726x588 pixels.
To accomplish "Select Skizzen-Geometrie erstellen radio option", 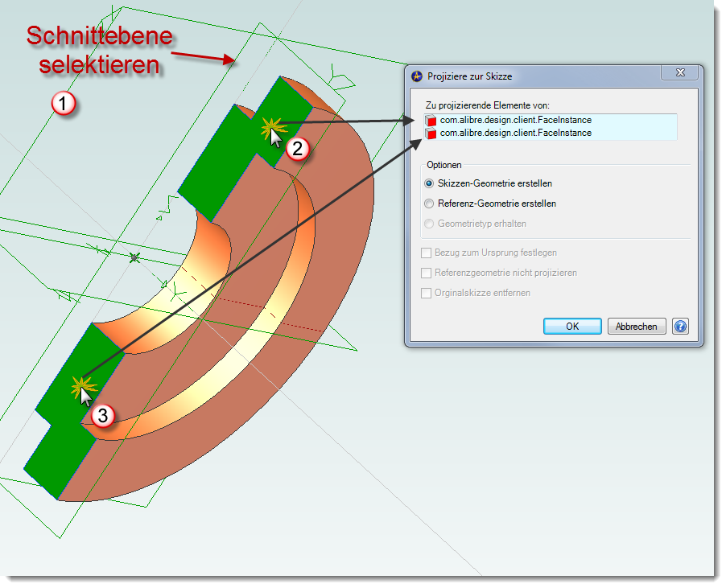I will [x=429, y=183].
